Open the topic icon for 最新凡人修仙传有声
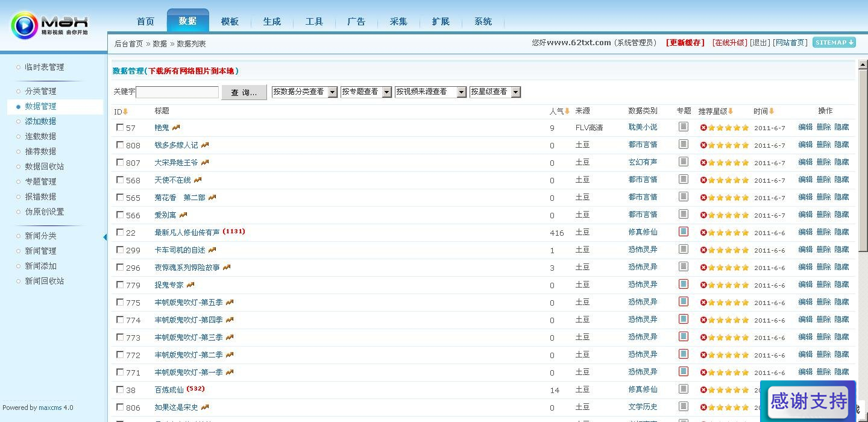Screen dimensions: 868x422 [x=683, y=231]
